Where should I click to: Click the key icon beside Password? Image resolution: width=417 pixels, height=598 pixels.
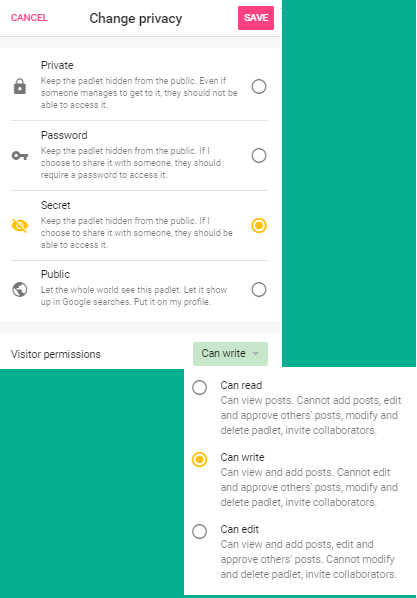click(20, 156)
